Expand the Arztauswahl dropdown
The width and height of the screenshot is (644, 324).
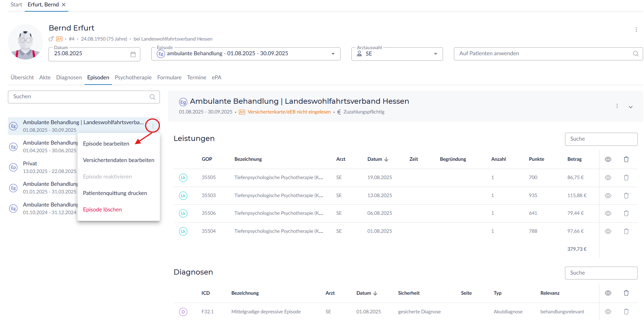[x=435, y=54]
